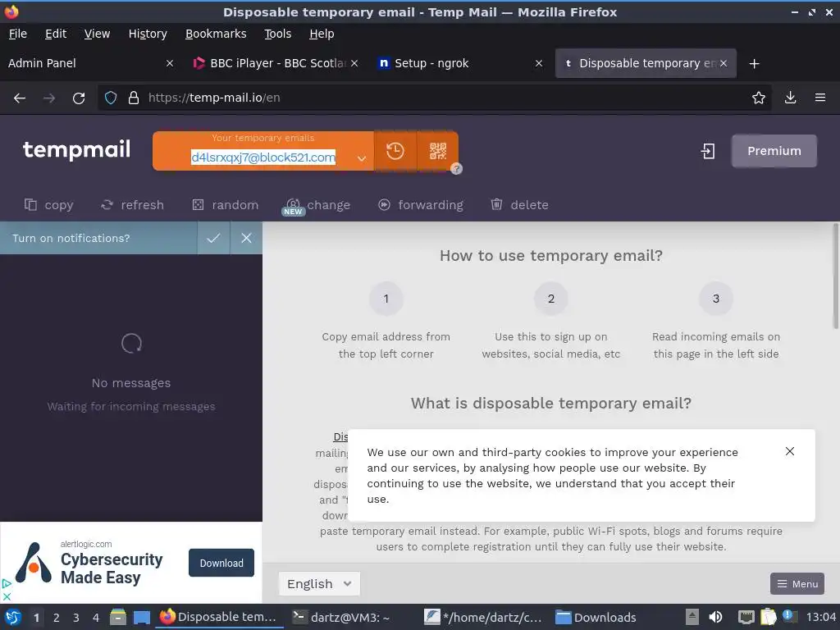Switch to workspace 4
840x630 pixels.
(96, 617)
